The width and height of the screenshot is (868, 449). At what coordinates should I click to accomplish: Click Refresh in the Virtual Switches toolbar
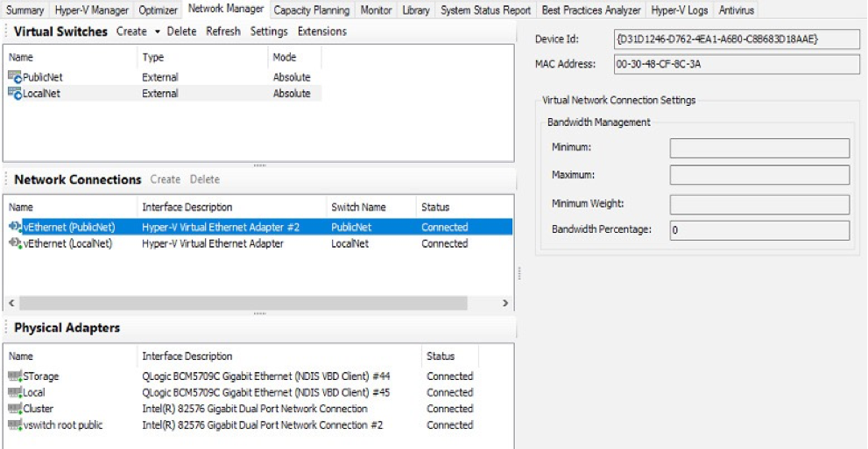click(223, 32)
